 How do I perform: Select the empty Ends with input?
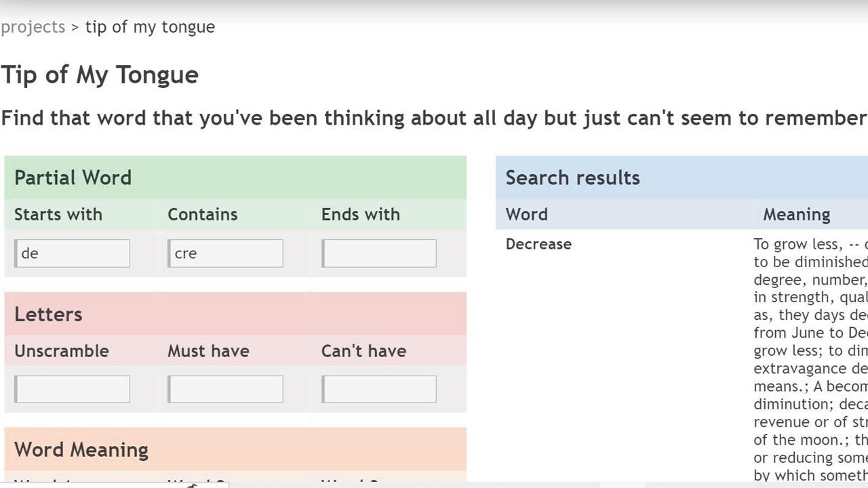click(379, 253)
